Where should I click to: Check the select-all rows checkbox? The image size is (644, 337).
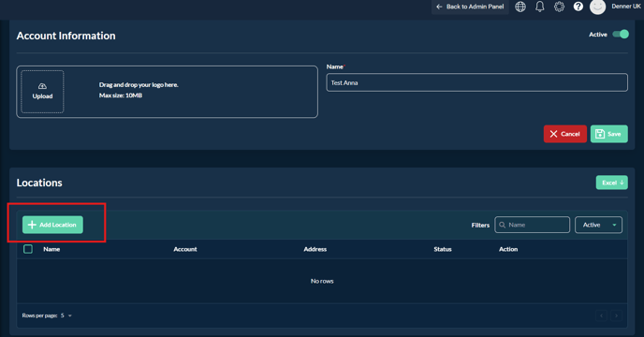[x=28, y=249]
